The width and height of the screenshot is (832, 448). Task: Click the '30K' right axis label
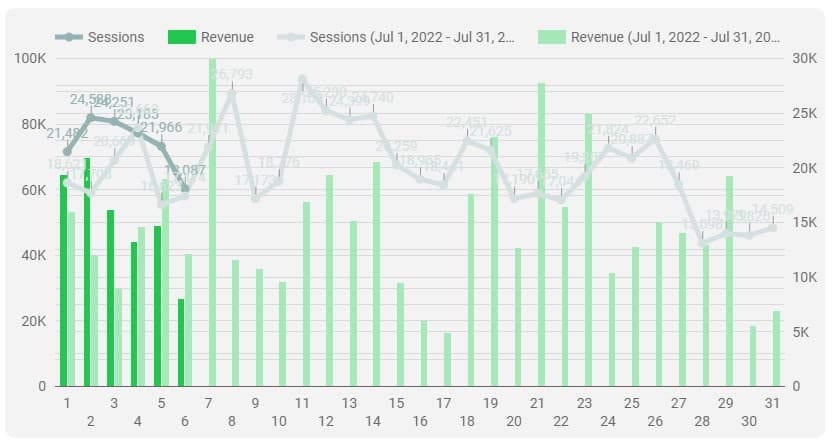click(805, 58)
